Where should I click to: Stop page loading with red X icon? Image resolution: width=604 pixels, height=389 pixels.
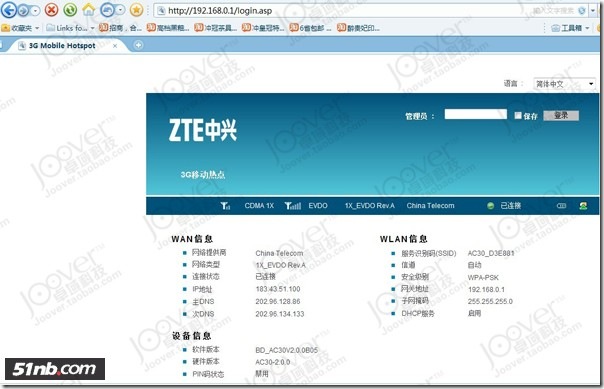pyautogui.click(x=51, y=10)
